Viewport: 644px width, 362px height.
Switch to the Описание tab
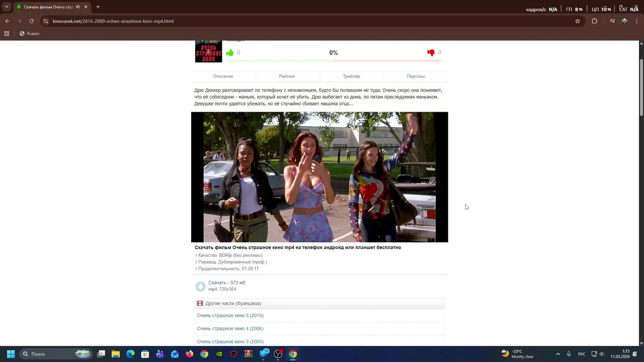[223, 76]
